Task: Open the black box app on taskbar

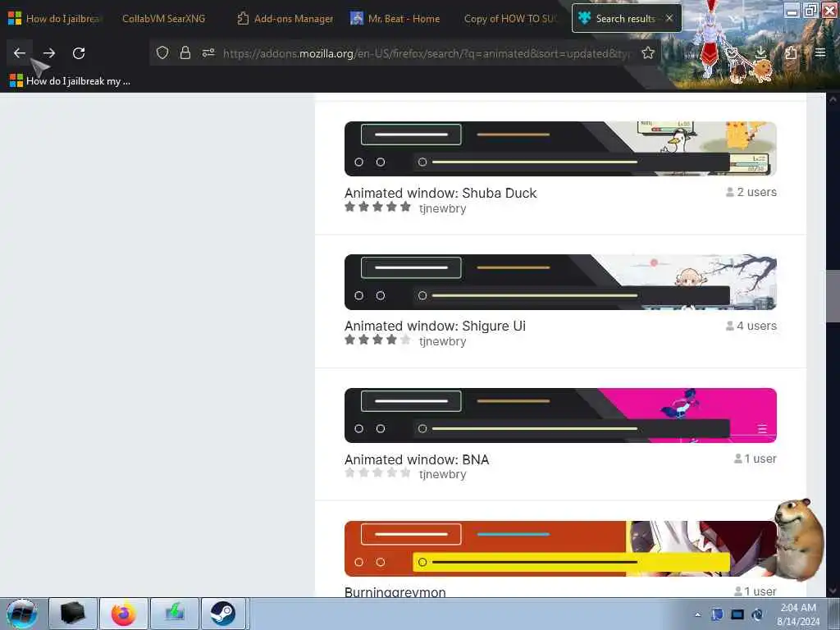Action: (73, 614)
